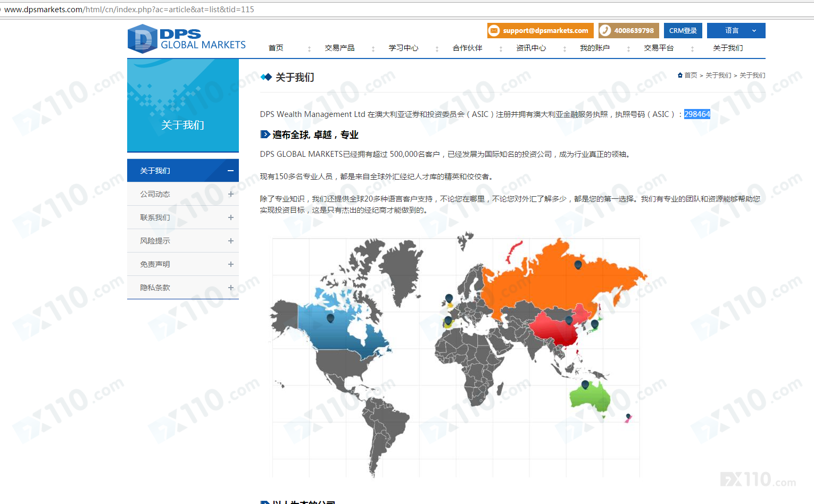Image resolution: width=814 pixels, height=504 pixels.
Task: Click the map pin on Canada
Action: pos(330,318)
